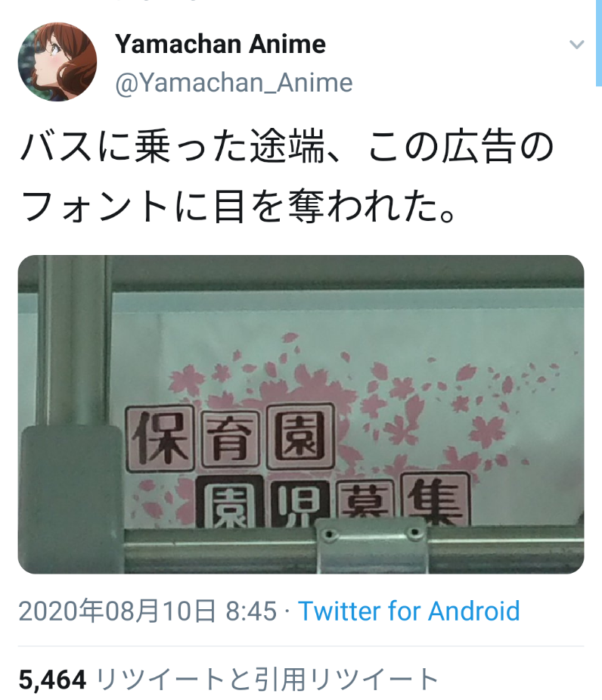Open the 2020年08月10日 date stamp
This screenshot has height=700, width=602.
[117, 611]
